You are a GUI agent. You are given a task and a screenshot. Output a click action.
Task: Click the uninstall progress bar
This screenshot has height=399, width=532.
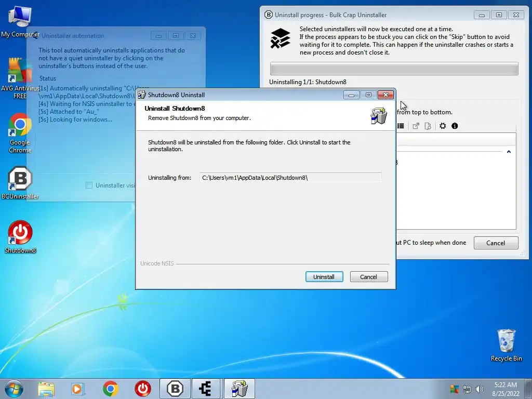(x=394, y=69)
